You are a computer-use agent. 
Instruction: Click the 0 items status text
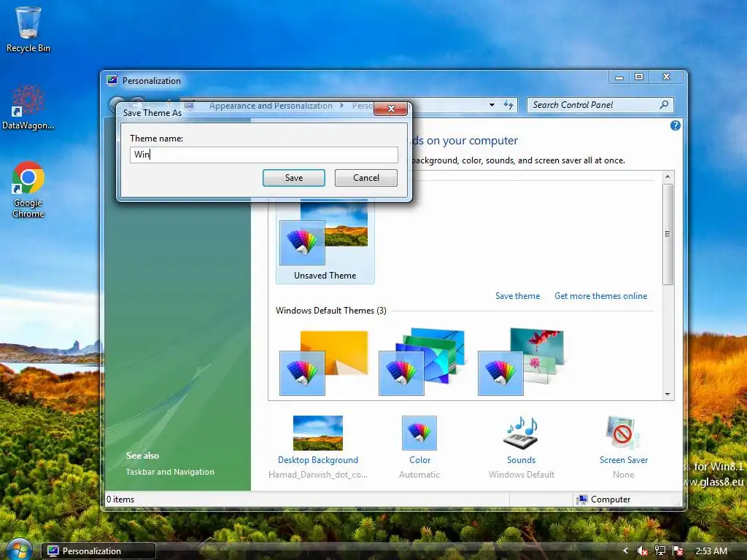click(x=120, y=499)
